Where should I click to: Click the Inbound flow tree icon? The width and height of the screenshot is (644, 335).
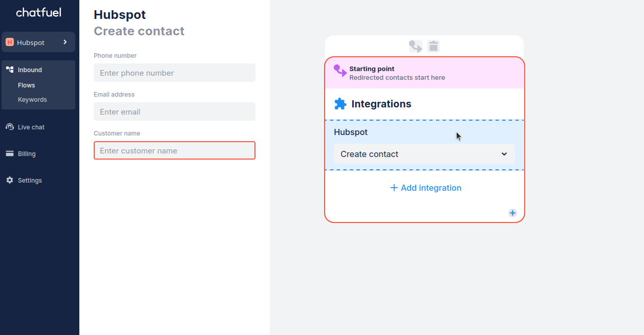click(x=9, y=70)
